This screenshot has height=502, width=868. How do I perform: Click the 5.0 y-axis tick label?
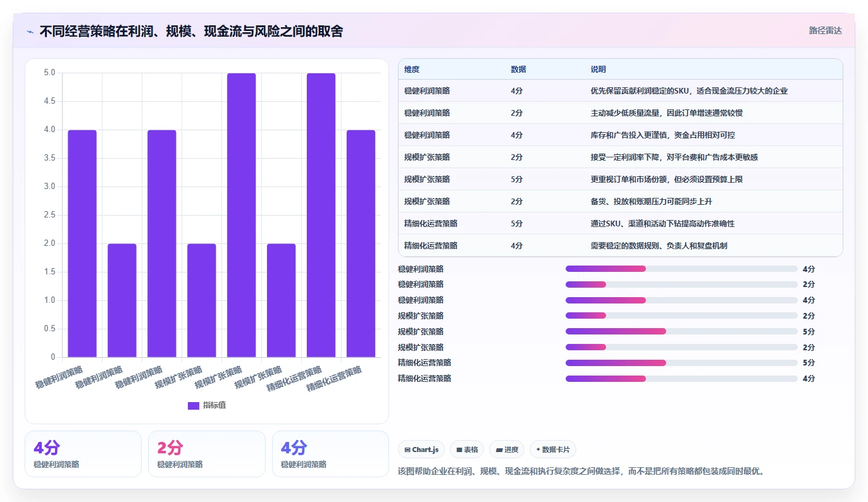pyautogui.click(x=49, y=73)
